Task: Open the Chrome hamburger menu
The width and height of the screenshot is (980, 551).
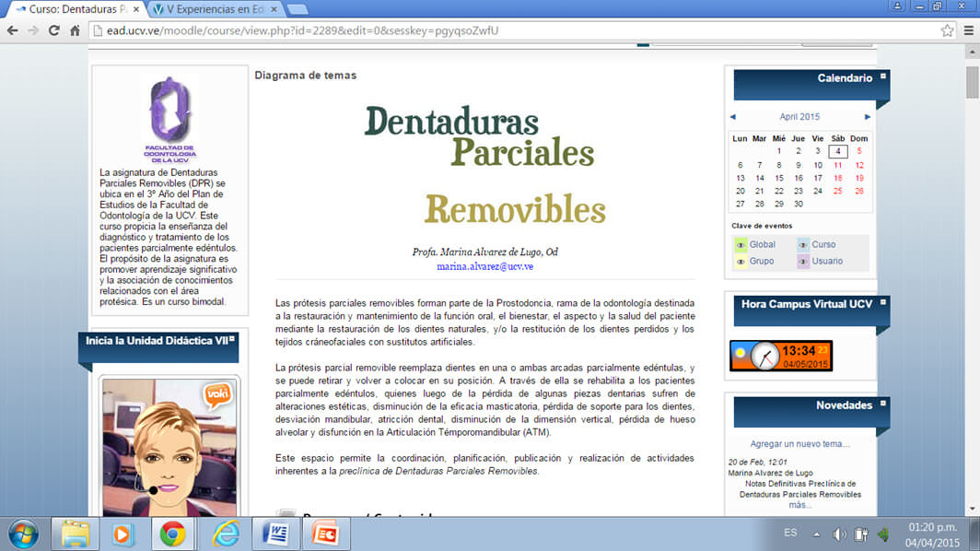Action: [967, 30]
